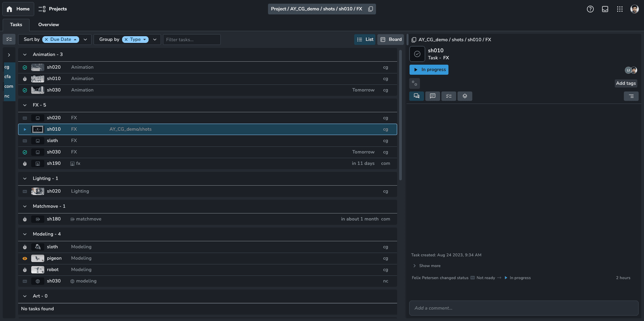Copy the project path in the top breadcrumb
Image resolution: width=644 pixels, height=321 pixels.
[x=370, y=9]
